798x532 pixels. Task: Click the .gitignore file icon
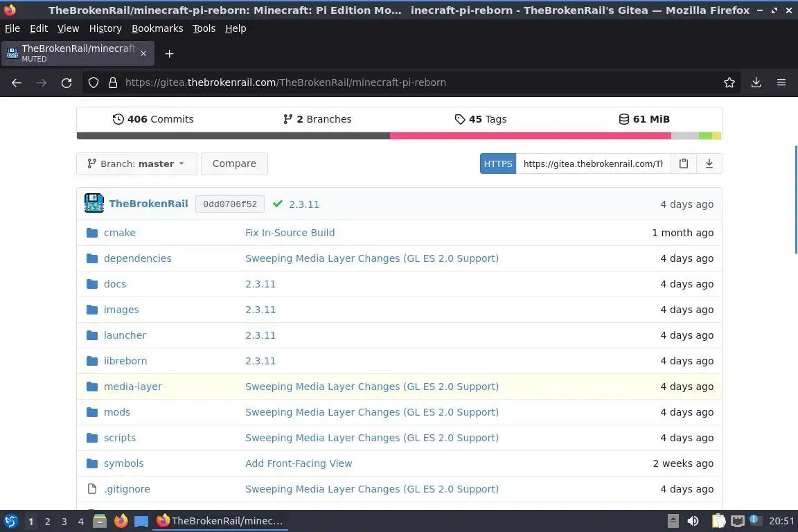(92, 489)
